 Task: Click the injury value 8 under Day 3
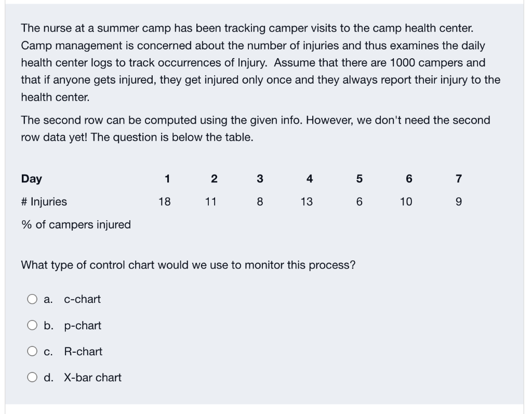click(259, 202)
